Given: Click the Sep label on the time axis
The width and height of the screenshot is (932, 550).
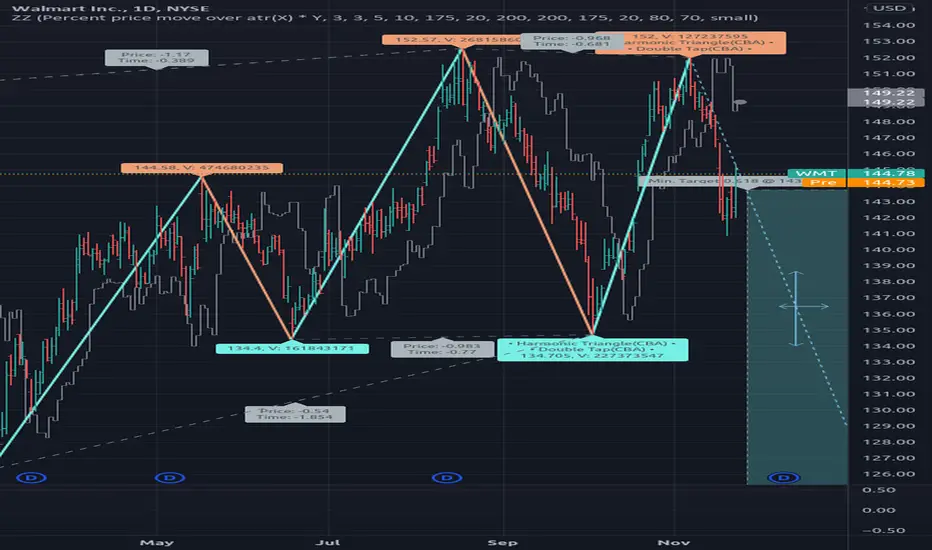Looking at the screenshot, I should point(502,542).
